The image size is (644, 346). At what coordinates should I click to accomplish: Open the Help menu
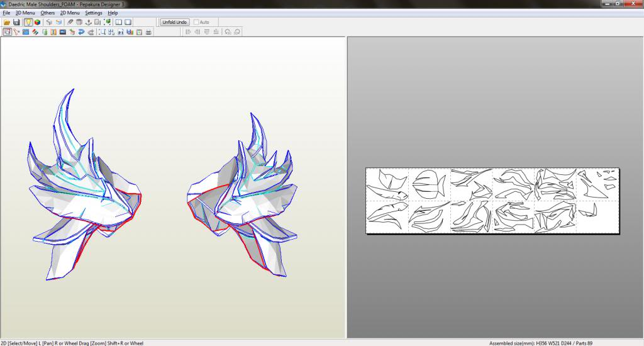point(113,13)
